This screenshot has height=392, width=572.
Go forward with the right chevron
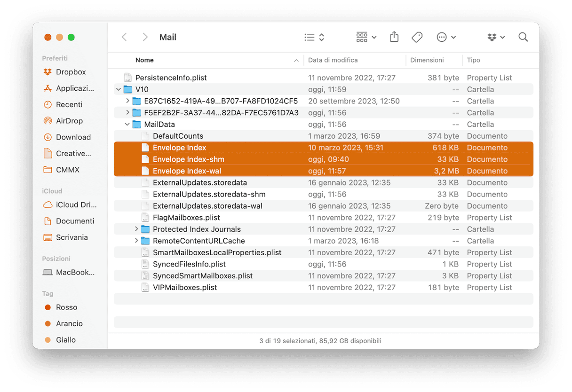point(145,37)
